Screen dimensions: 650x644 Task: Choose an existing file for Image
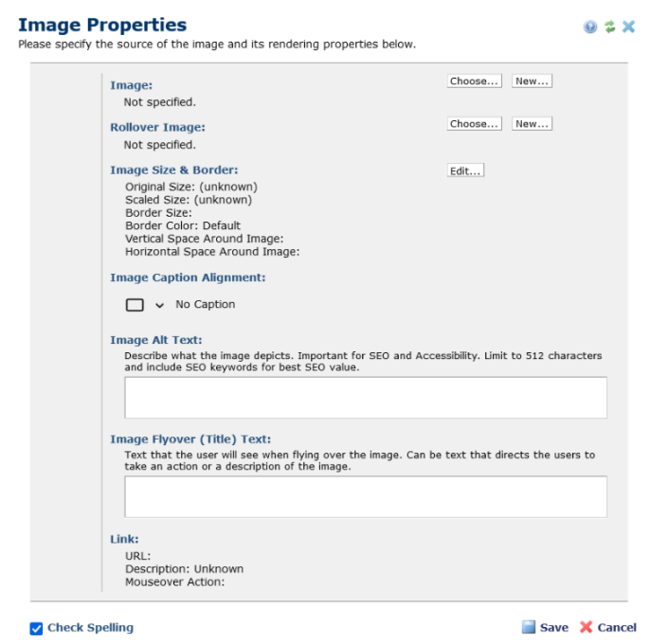click(x=474, y=81)
